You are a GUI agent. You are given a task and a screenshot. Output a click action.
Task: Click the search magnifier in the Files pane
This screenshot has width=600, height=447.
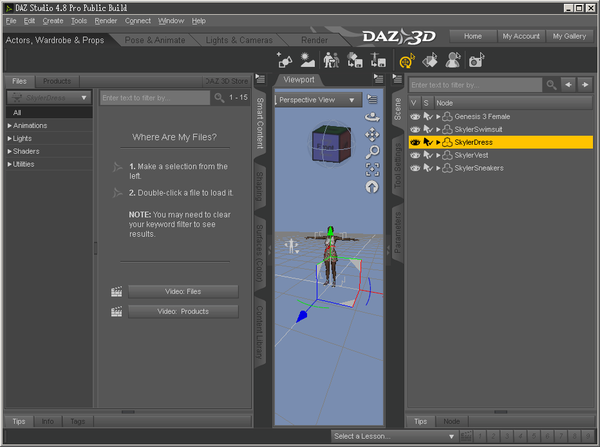click(219, 98)
